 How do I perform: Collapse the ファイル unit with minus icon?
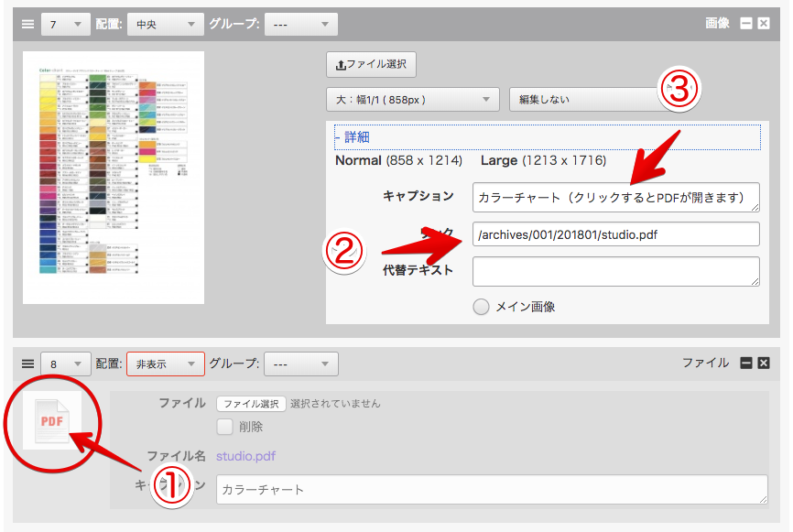[x=746, y=364]
